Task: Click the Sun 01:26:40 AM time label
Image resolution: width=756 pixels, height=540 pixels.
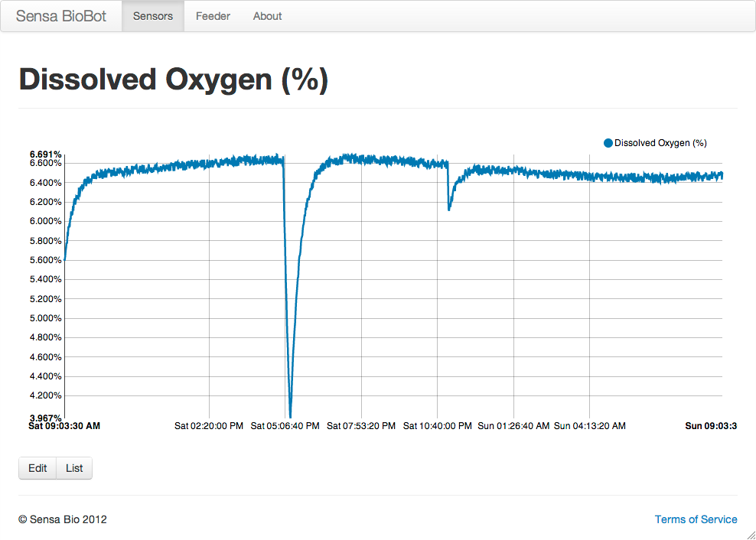Action: [x=513, y=426]
